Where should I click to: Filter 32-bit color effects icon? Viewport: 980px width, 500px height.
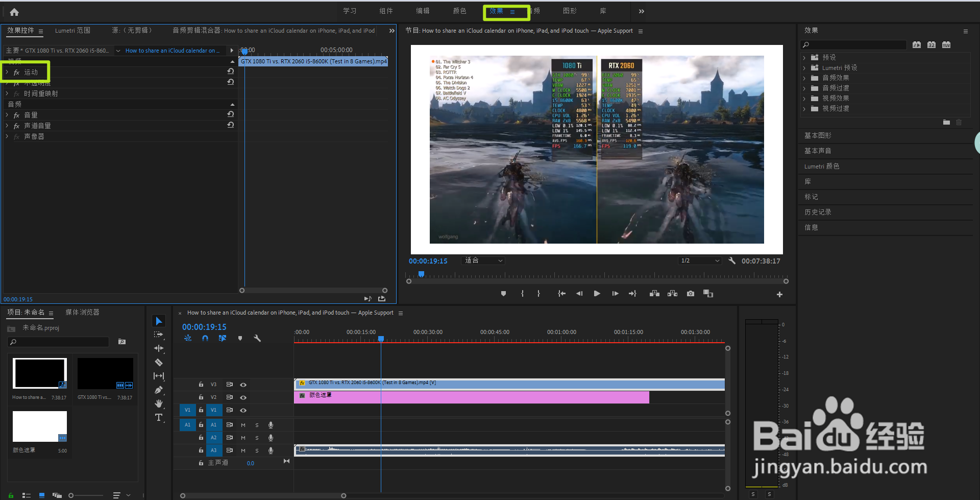pos(932,45)
